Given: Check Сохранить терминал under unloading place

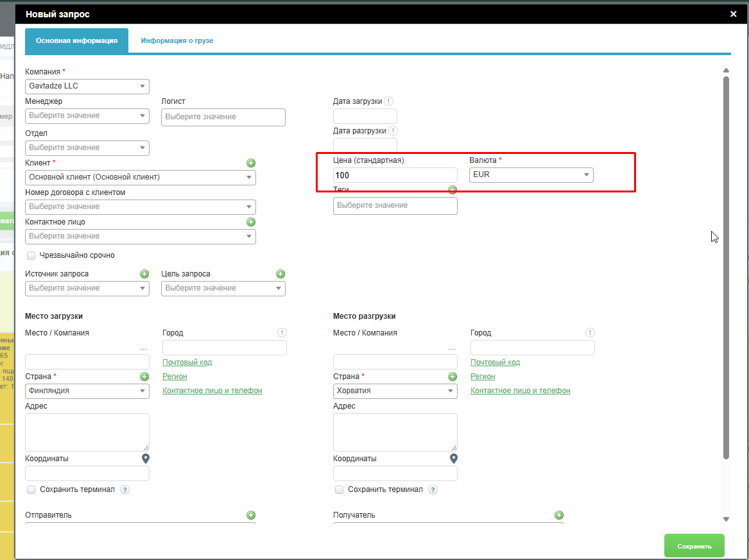Looking at the screenshot, I should pyautogui.click(x=340, y=489).
